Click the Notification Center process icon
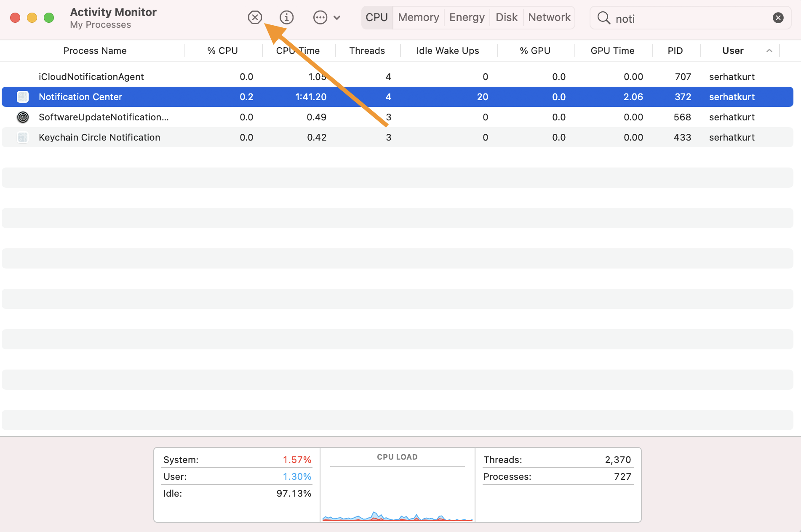The height and width of the screenshot is (532, 801). click(x=23, y=97)
